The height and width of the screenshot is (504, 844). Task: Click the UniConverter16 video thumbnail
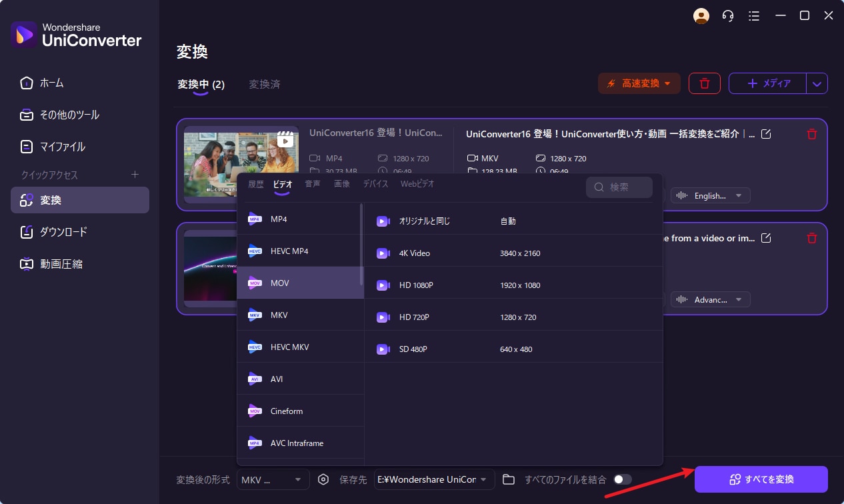[241, 165]
